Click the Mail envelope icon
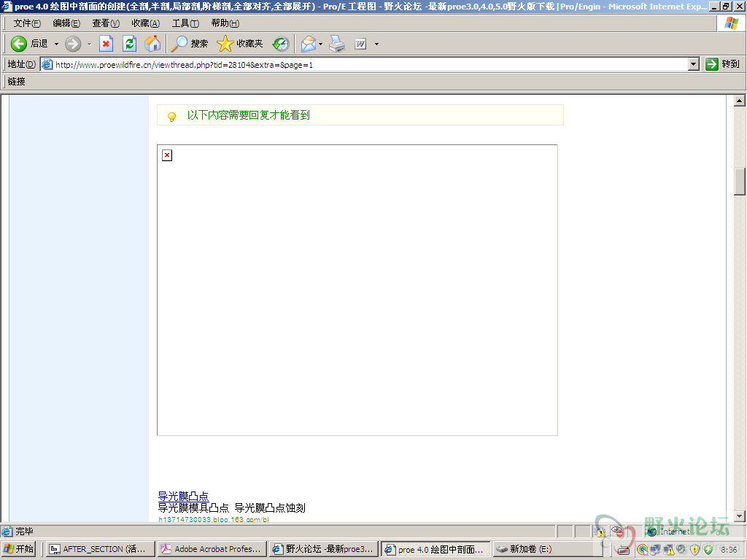This screenshot has height=560, width=747. tap(309, 44)
